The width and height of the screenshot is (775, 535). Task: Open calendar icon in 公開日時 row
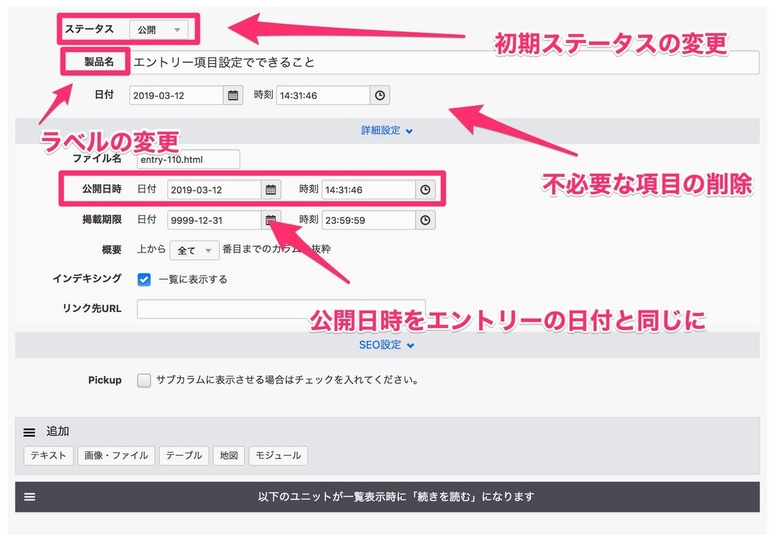(271, 190)
